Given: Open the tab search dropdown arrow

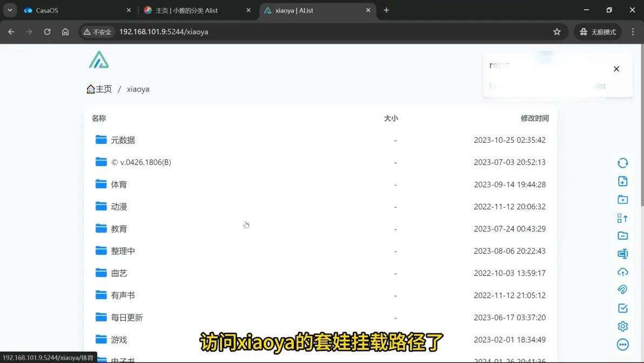Looking at the screenshot, I should point(10,10).
